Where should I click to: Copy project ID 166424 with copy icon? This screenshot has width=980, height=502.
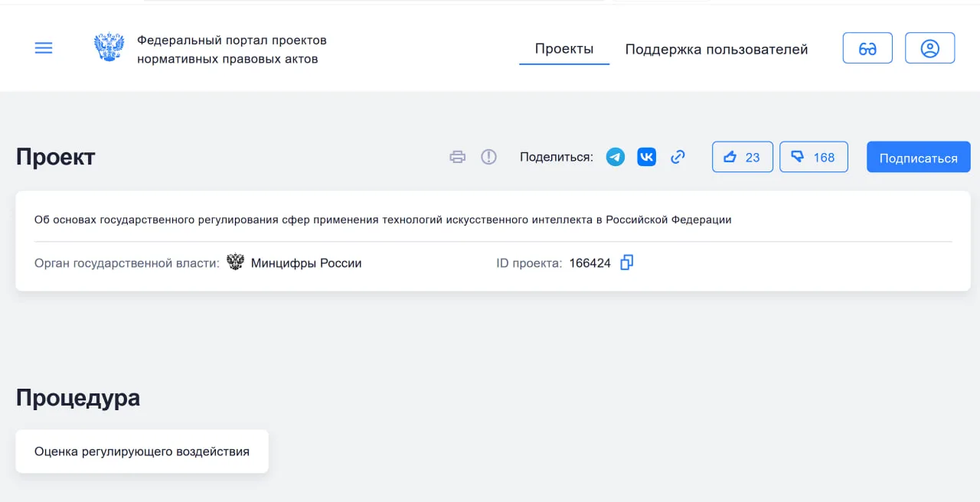627,262
